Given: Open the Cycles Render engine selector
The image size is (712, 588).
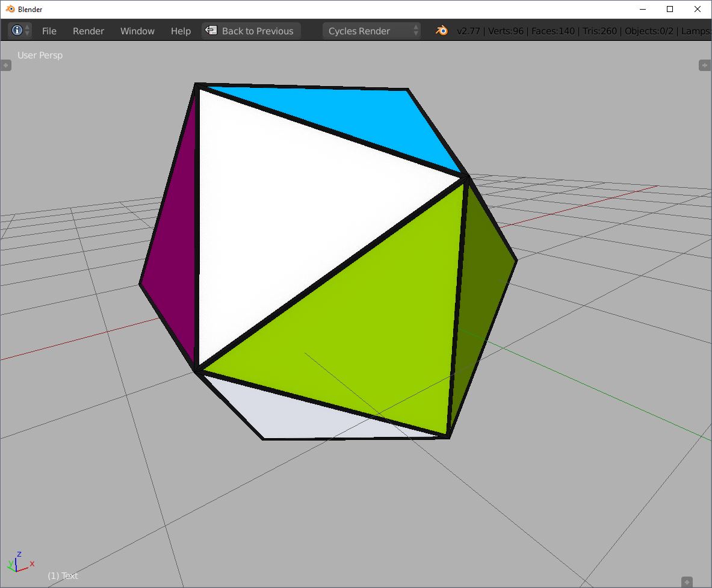Looking at the screenshot, I should [x=365, y=31].
